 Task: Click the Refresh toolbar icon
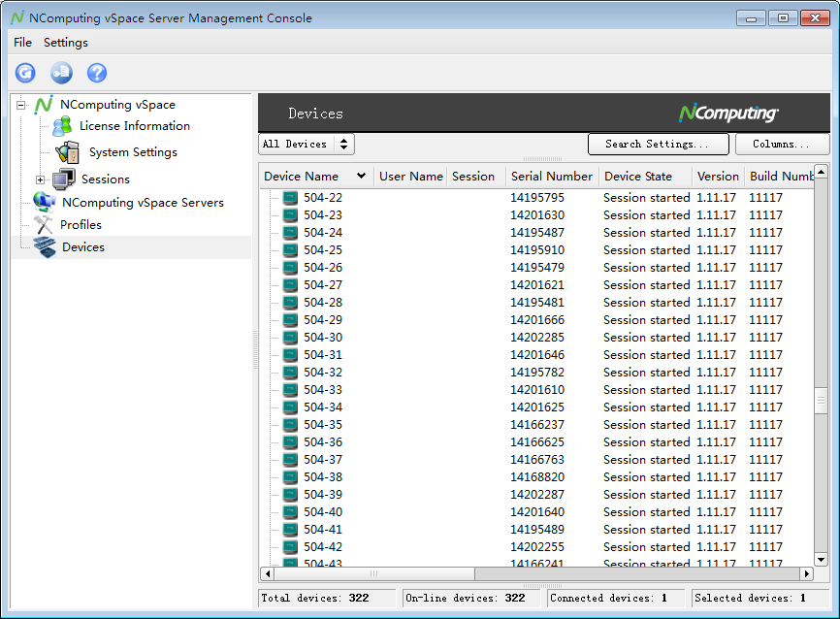[x=25, y=73]
